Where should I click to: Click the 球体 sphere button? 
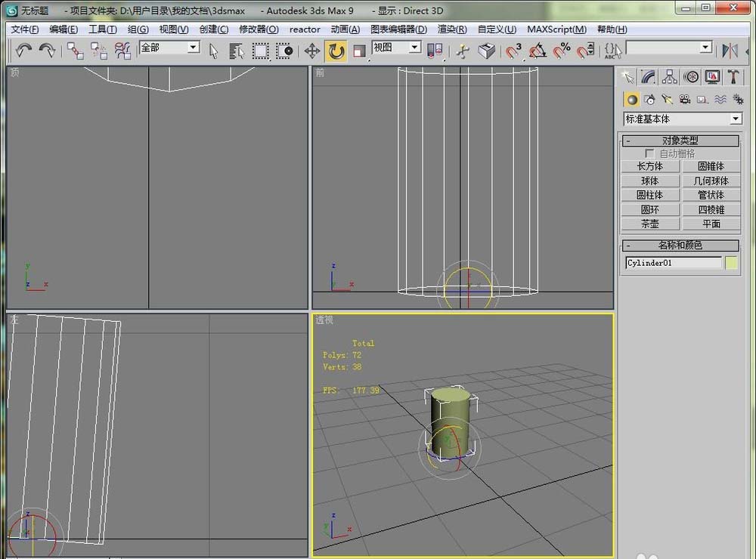click(649, 181)
